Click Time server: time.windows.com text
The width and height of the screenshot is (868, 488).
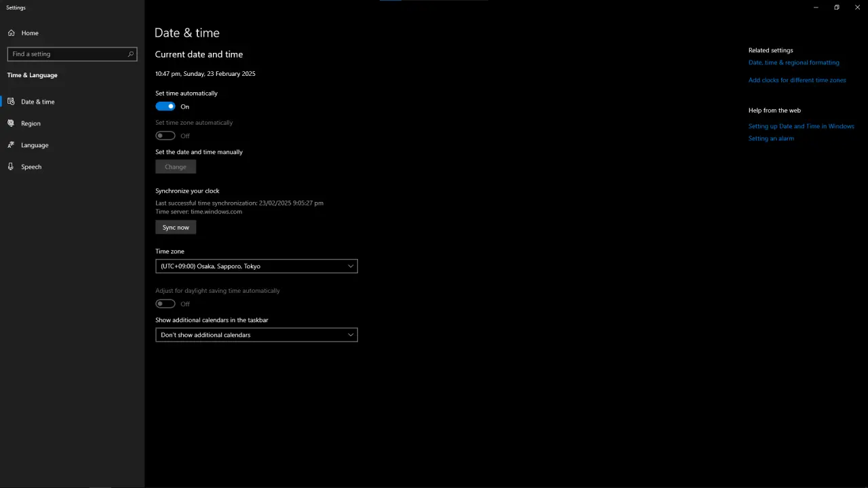[x=199, y=211]
